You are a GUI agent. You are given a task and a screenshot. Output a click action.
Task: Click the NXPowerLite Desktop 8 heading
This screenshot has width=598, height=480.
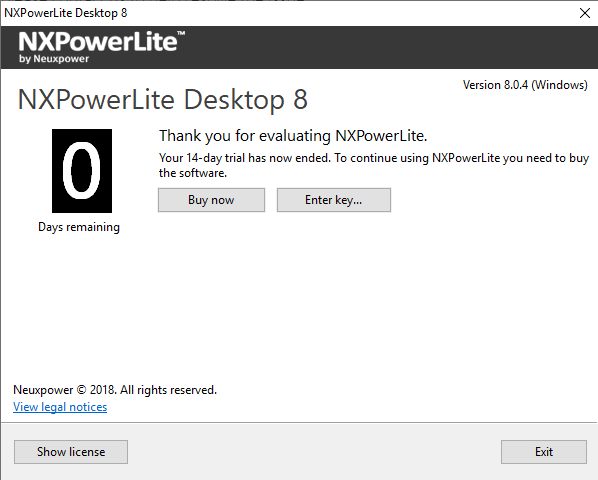pyautogui.click(x=162, y=100)
